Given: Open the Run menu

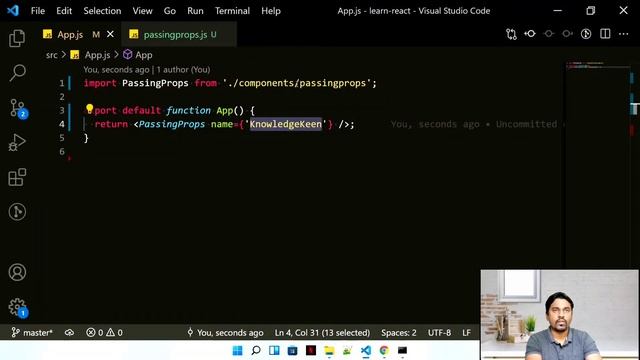Looking at the screenshot, I should pyautogui.click(x=195, y=11).
